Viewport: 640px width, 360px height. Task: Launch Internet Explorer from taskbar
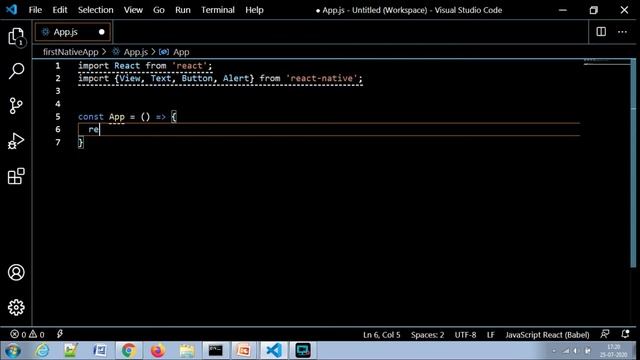click(42, 351)
